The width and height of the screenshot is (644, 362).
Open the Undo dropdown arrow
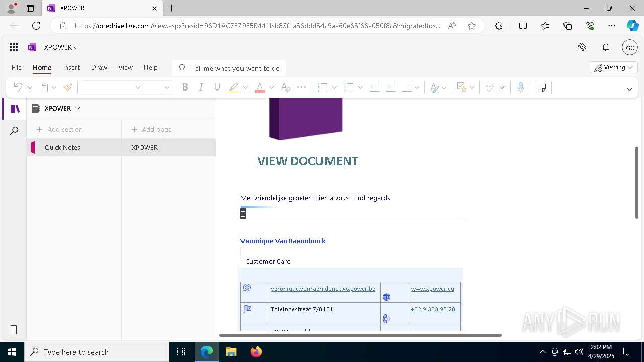pos(30,87)
